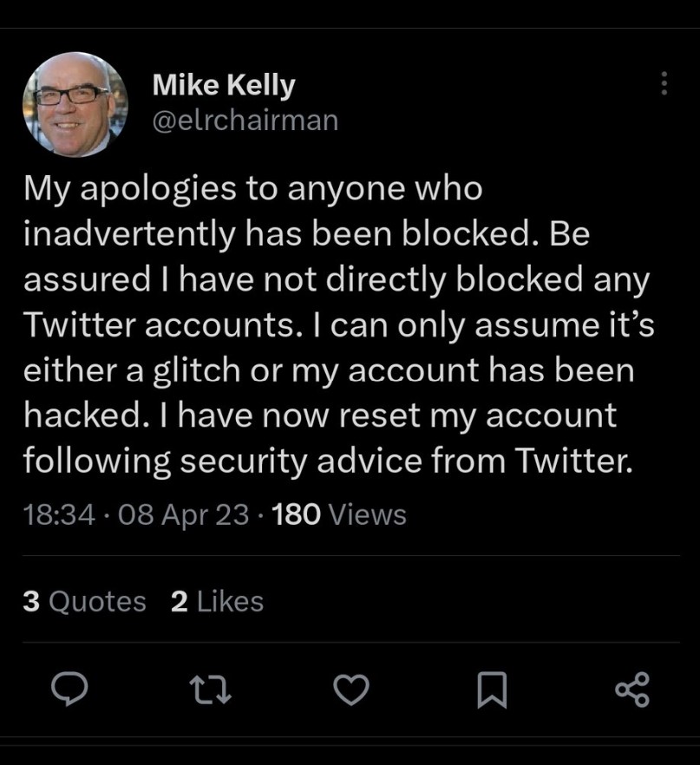Open the share icon options
Screen dimensions: 700x765
[x=631, y=690]
